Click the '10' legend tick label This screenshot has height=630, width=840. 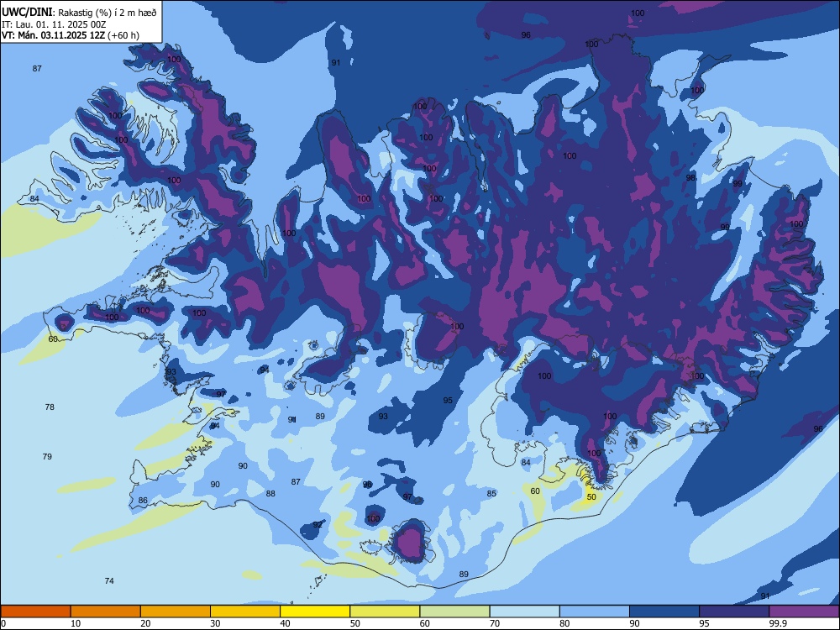click(x=76, y=623)
